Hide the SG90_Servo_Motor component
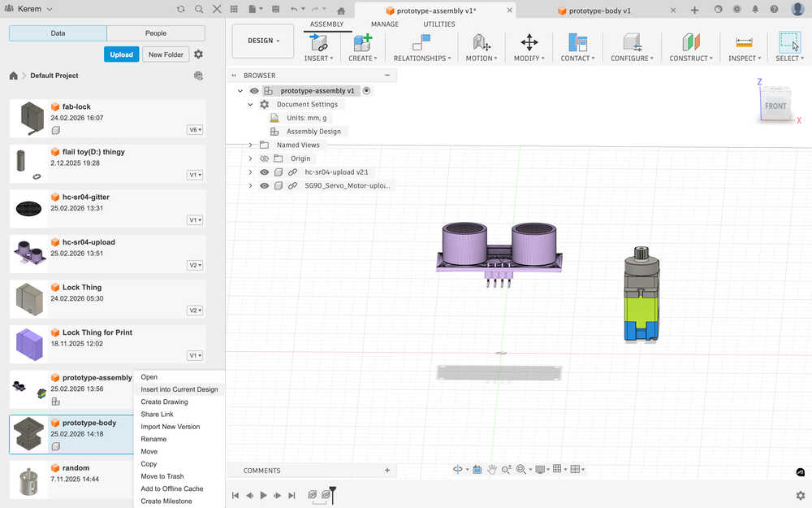 pyautogui.click(x=264, y=185)
